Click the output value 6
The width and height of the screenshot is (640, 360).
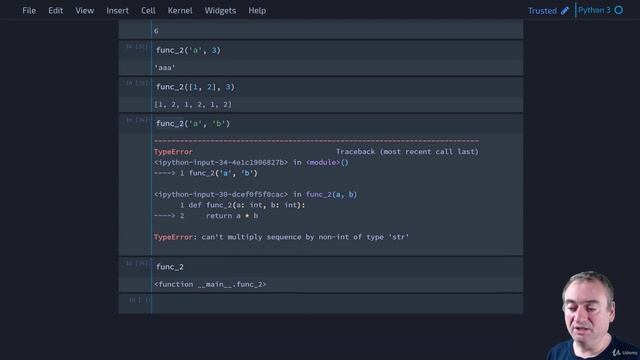coord(156,31)
